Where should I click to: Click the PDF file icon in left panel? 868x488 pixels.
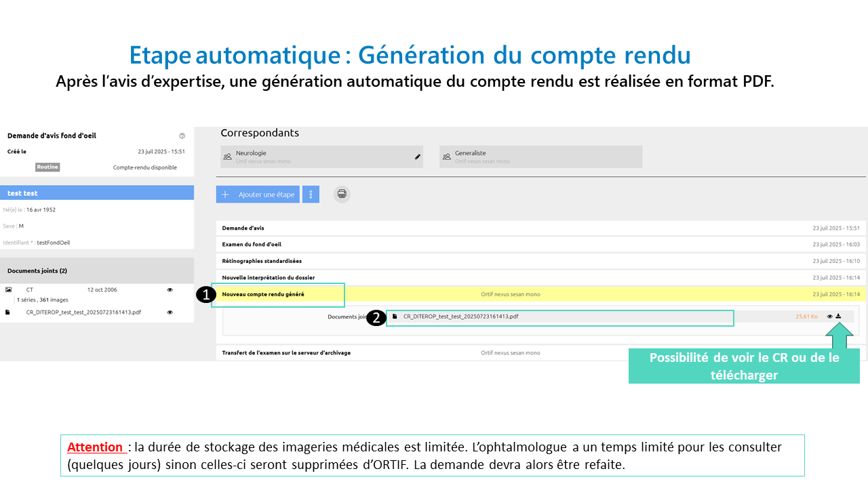tap(7, 312)
